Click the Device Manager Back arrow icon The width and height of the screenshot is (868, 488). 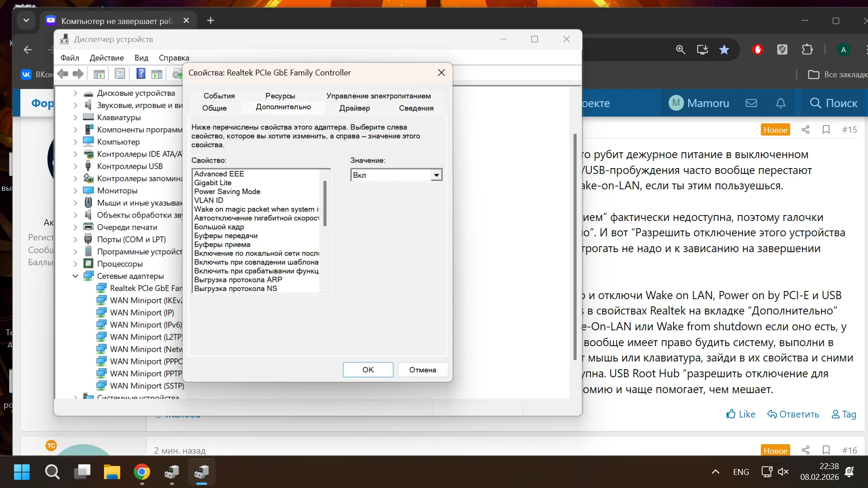[x=63, y=74]
